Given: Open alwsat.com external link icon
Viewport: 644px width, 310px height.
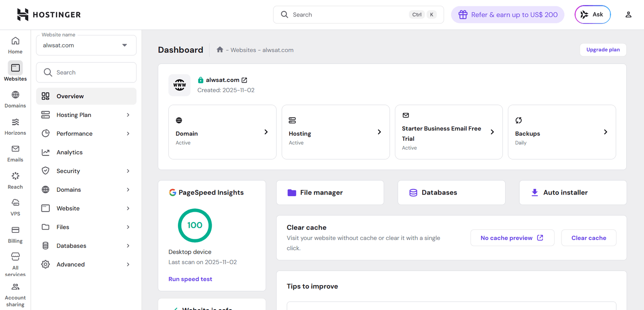Looking at the screenshot, I should [244, 80].
